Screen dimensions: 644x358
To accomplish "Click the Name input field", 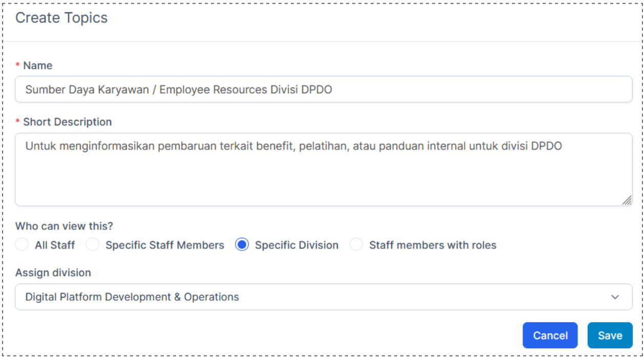I will 324,90.
